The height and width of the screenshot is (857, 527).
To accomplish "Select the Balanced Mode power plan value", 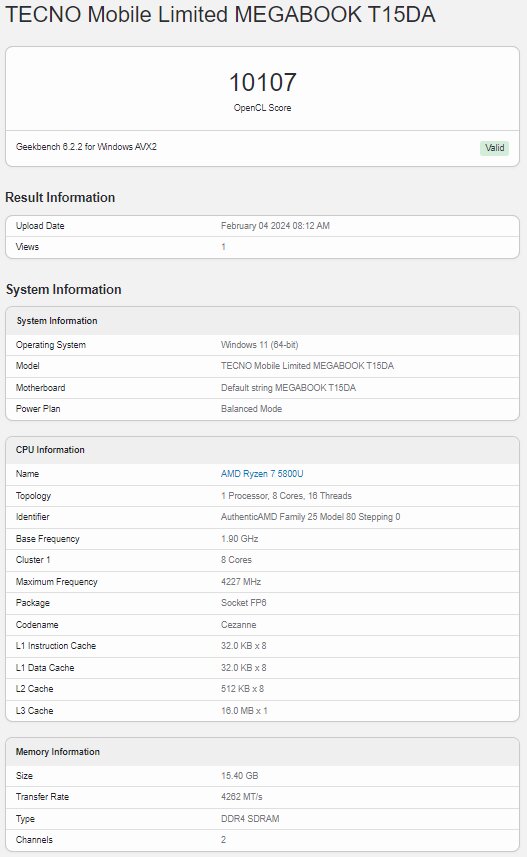I will click(x=251, y=409).
